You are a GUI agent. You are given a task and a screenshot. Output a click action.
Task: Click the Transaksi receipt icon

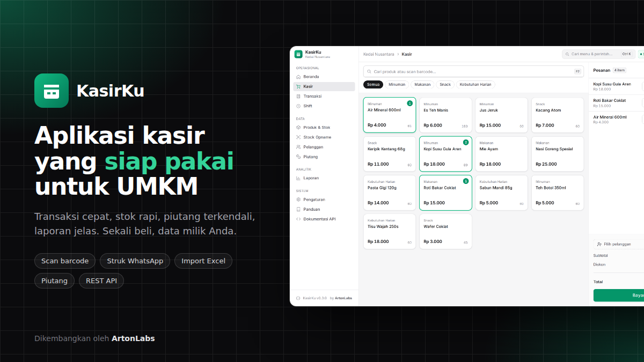coord(298,96)
